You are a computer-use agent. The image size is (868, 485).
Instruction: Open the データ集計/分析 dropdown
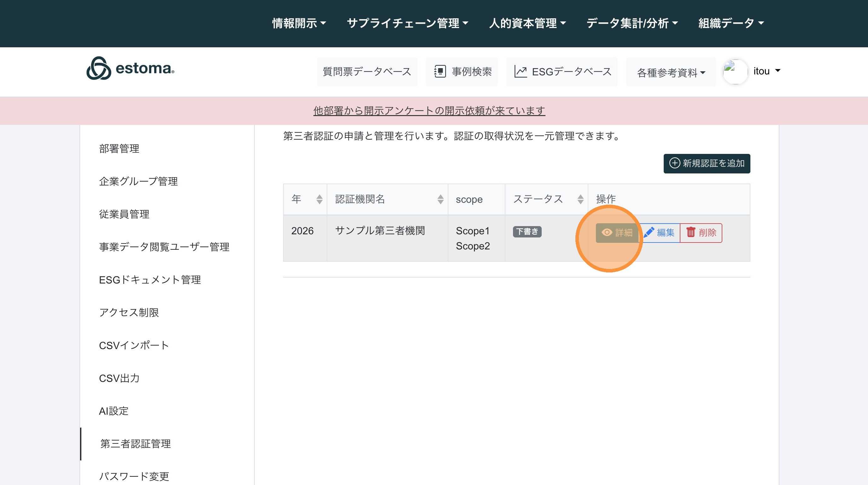pos(632,23)
